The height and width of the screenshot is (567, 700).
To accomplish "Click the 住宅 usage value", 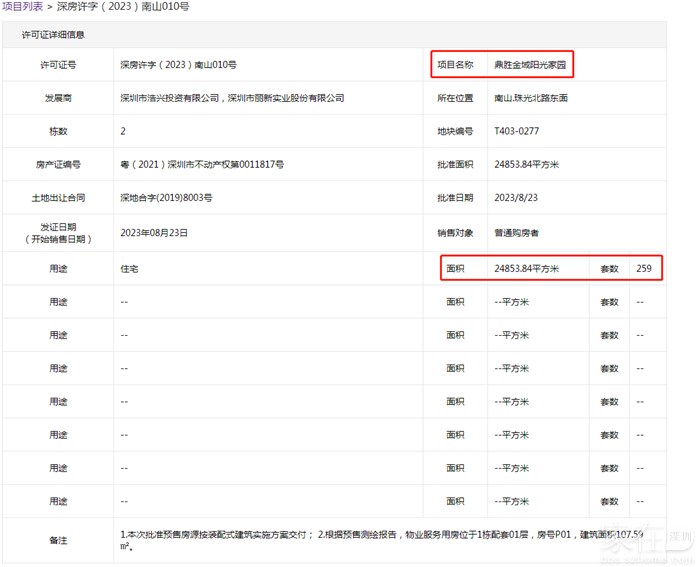I will (x=129, y=269).
